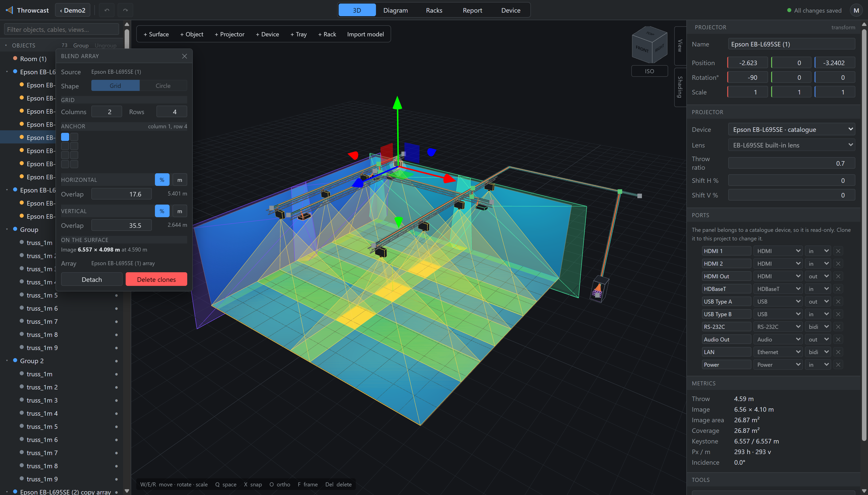The width and height of the screenshot is (868, 495).
Task: Remove the HDMI Out port
Action: (x=838, y=276)
